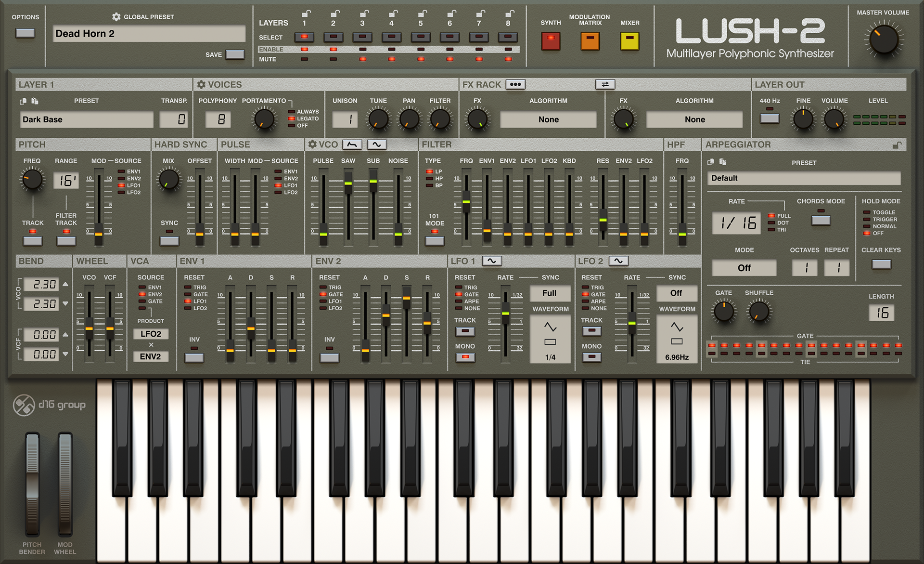Open FX Rack options (three dots)

pos(515,84)
